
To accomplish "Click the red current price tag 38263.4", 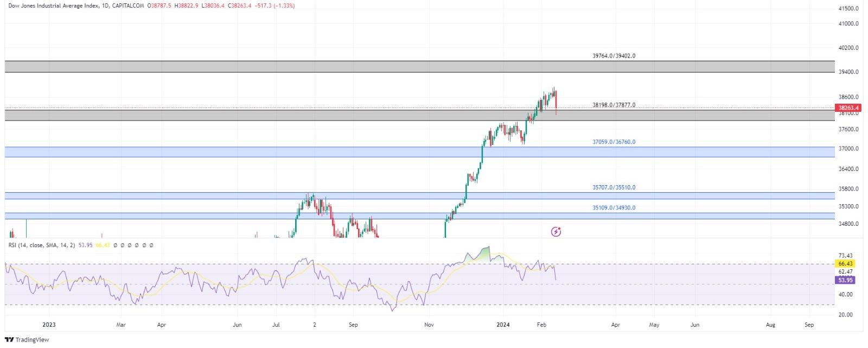I will [x=848, y=108].
